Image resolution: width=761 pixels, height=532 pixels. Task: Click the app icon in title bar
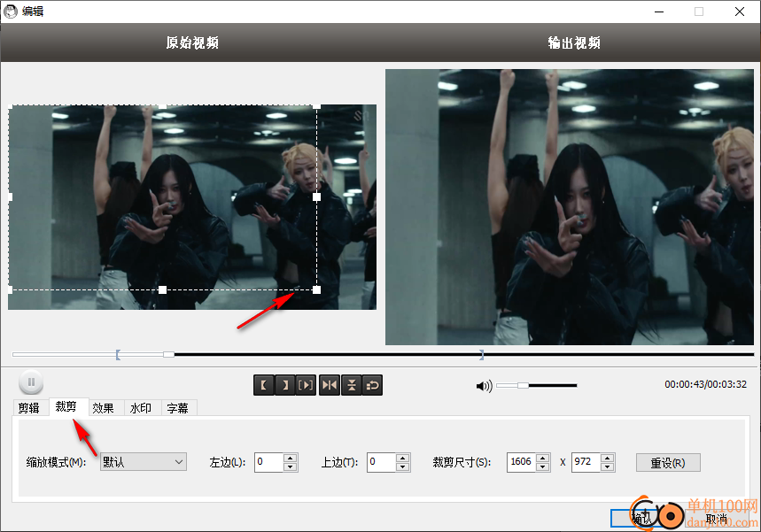pyautogui.click(x=11, y=12)
